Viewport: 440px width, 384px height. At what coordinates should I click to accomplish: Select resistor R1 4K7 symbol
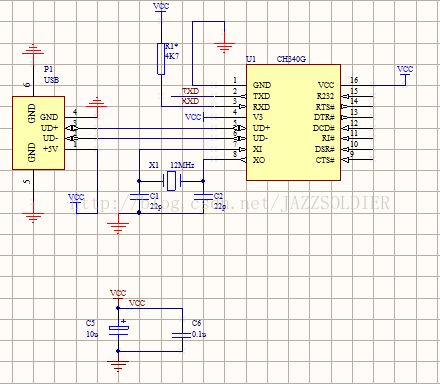(161, 59)
